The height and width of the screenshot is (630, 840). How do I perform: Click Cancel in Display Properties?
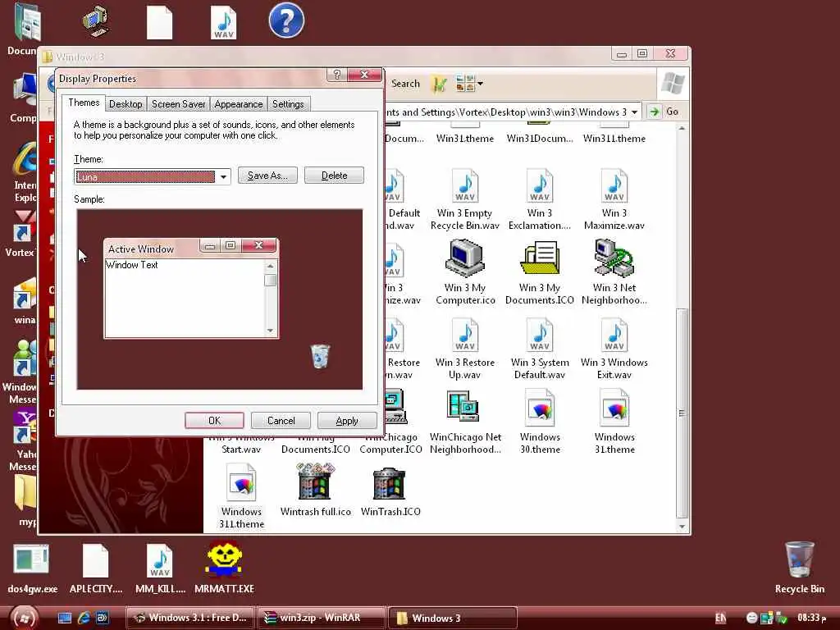pyautogui.click(x=281, y=421)
